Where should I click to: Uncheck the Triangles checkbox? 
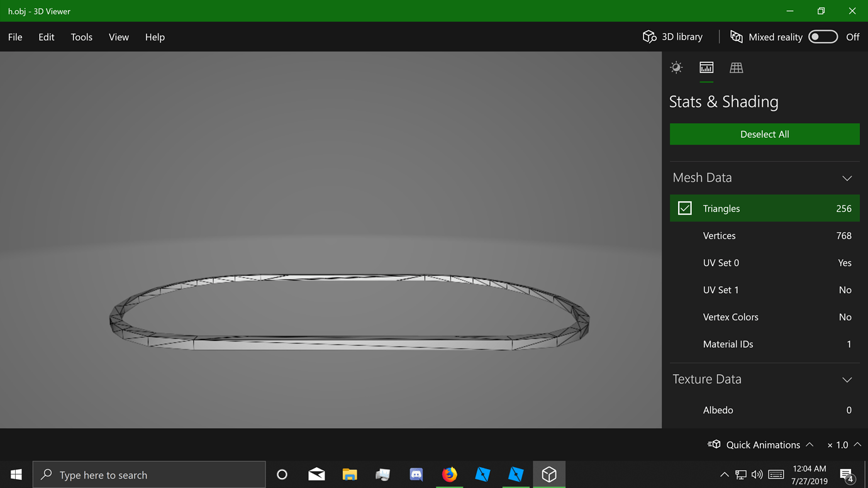(684, 208)
